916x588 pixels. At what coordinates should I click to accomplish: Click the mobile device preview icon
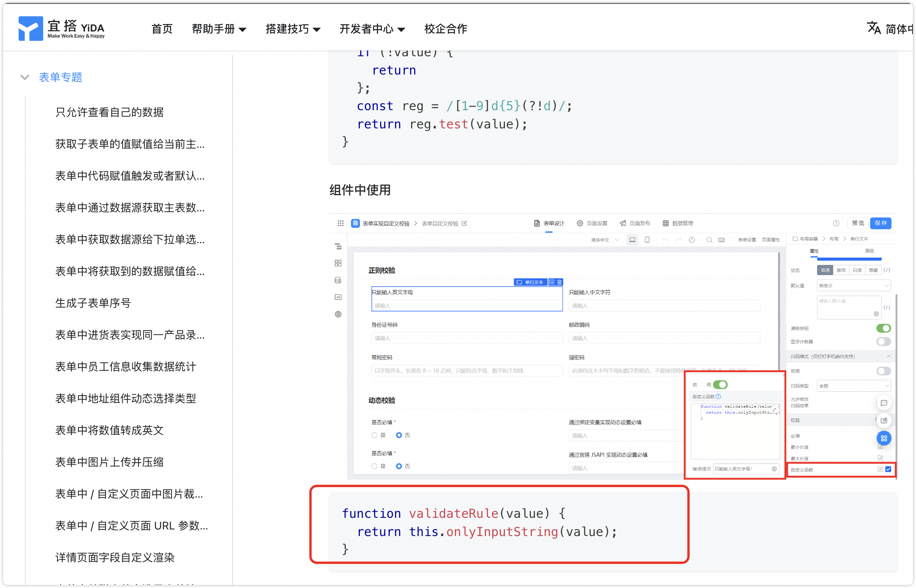647,240
